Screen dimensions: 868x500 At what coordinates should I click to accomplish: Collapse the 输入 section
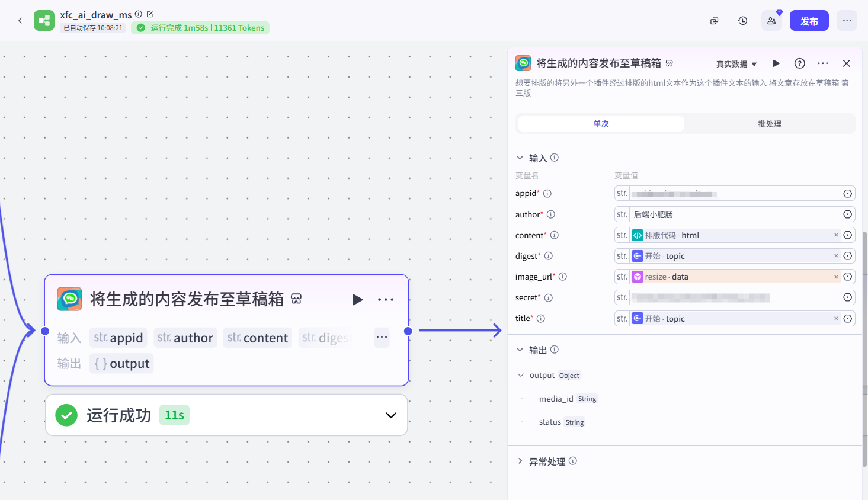(x=520, y=158)
